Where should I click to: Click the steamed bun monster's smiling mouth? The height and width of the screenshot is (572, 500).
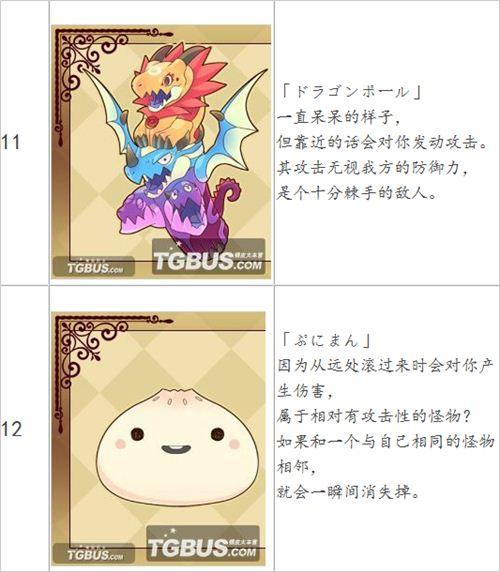pyautogui.click(x=176, y=449)
